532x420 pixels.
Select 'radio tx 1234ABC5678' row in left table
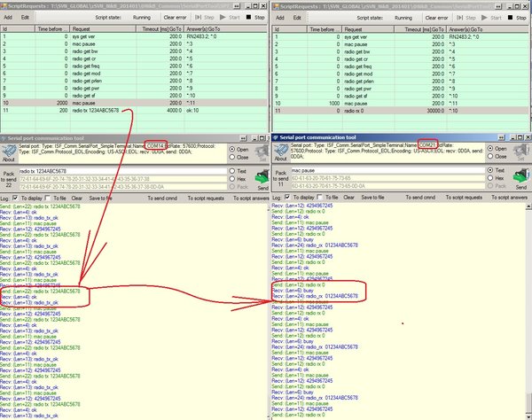[134, 110]
